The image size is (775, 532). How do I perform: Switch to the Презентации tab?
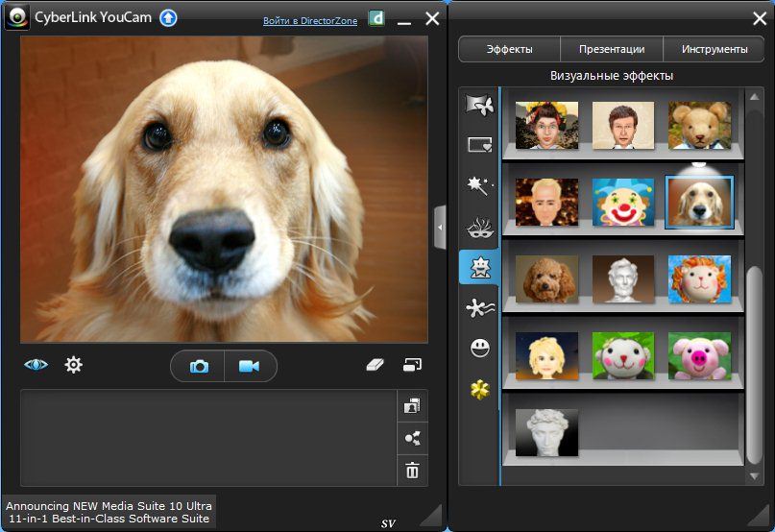(x=612, y=49)
